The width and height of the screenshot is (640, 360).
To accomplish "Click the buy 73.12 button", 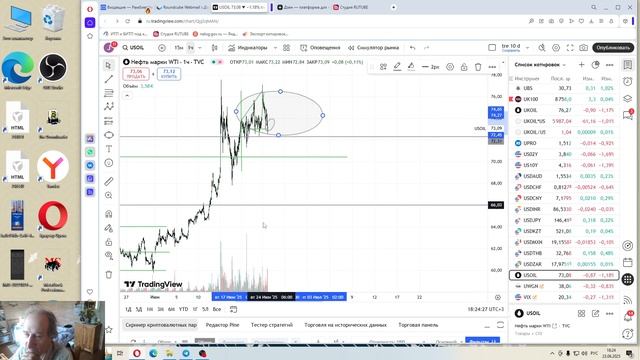I will [x=169, y=74].
